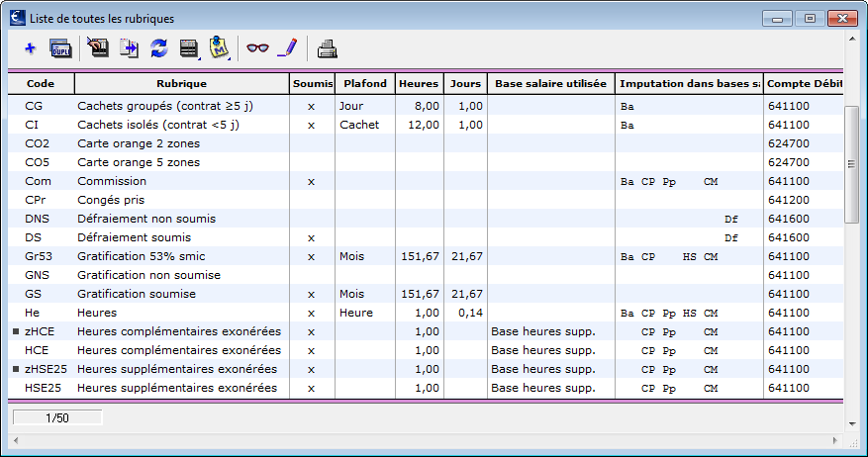Select Carte orange 5 zones row
The height and width of the screenshot is (457, 868).
[x=426, y=162]
